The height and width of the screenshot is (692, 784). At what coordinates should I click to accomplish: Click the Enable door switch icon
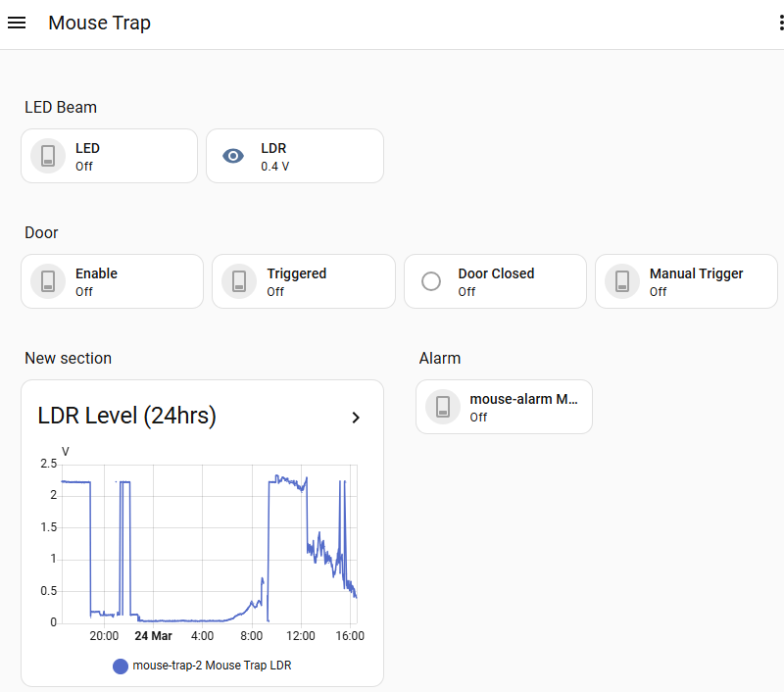pyautogui.click(x=48, y=281)
